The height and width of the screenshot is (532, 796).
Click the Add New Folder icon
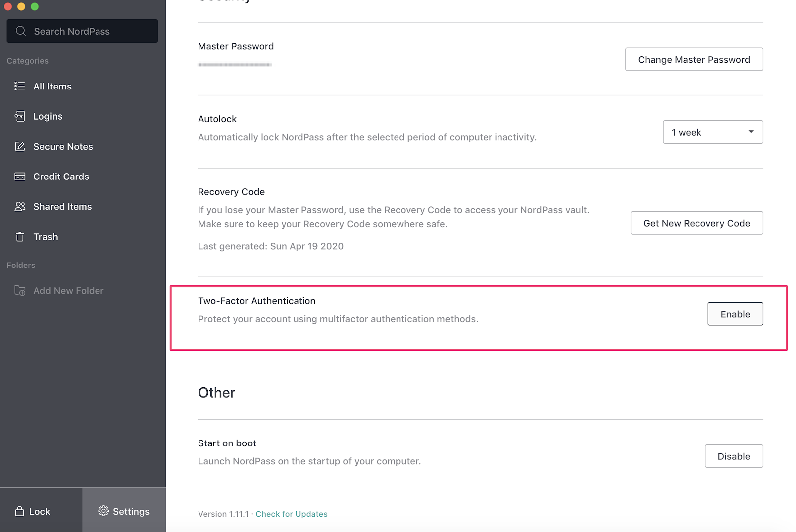(20, 291)
